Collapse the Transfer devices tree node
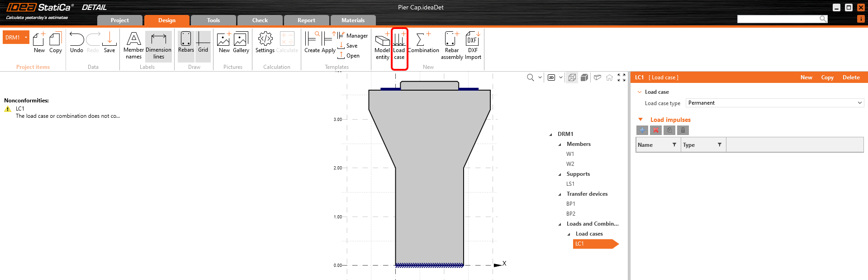This screenshot has height=280, width=868. [560, 194]
